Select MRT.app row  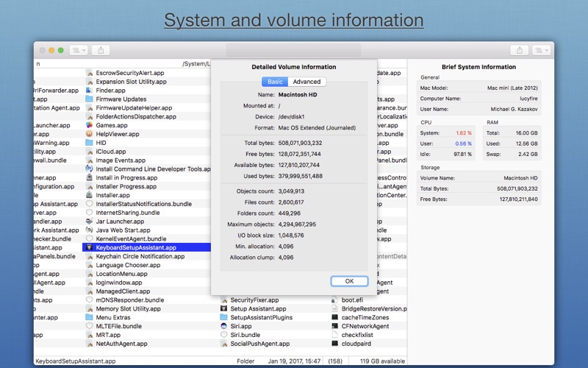(150, 335)
